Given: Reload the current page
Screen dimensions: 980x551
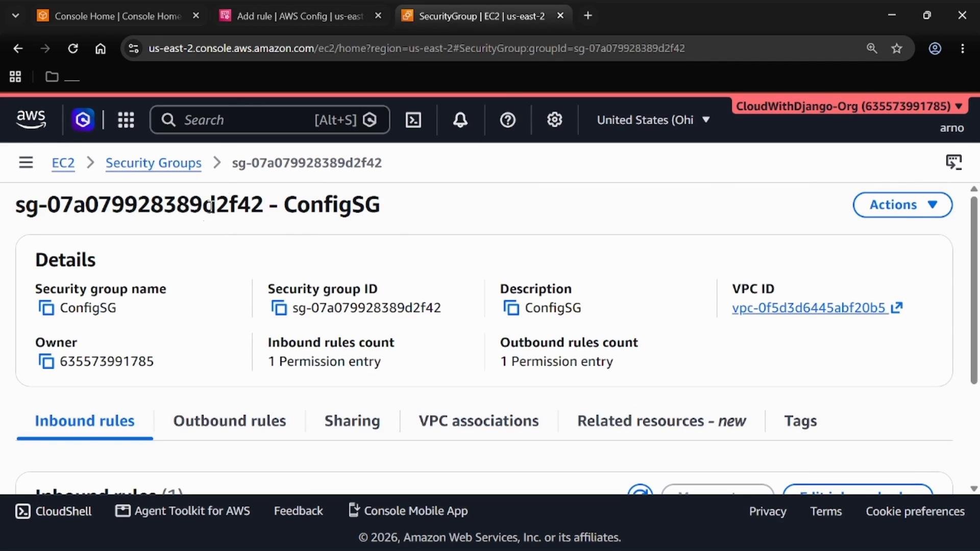Looking at the screenshot, I should click(x=73, y=48).
